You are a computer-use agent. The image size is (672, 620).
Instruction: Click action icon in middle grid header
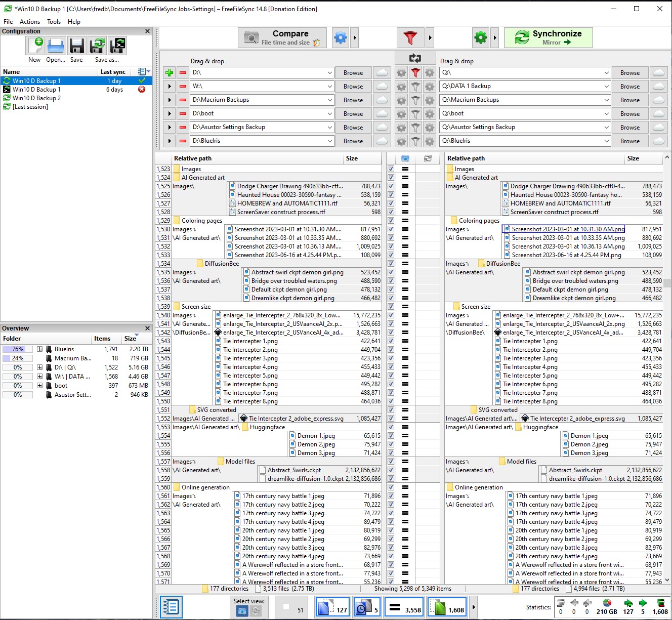click(x=428, y=158)
